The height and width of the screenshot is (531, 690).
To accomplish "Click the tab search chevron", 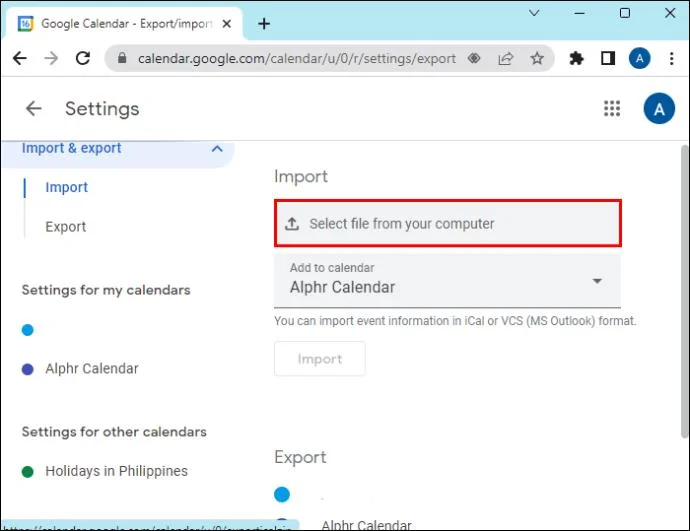I will pos(534,13).
